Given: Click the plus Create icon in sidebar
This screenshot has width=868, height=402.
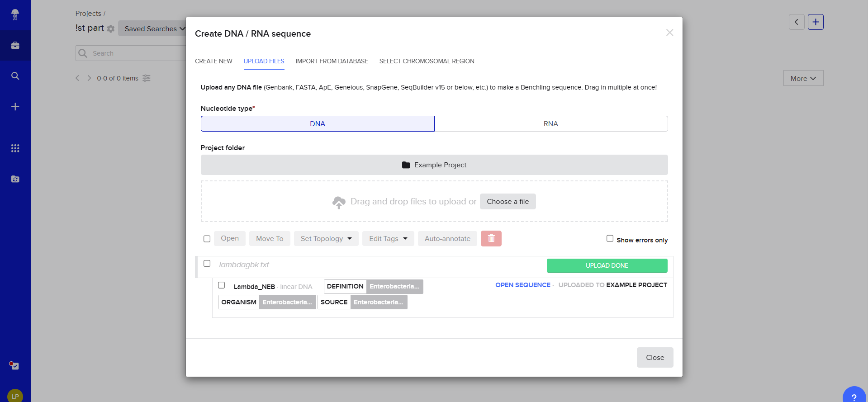Looking at the screenshot, I should point(15,107).
